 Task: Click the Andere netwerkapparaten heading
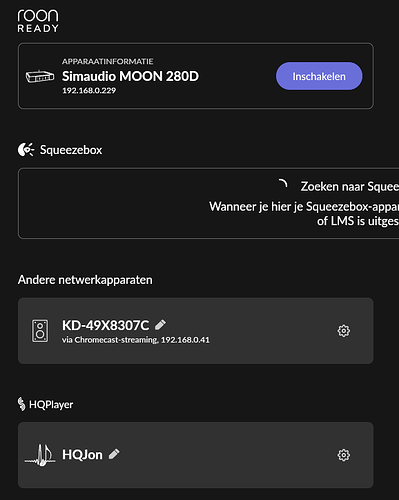click(85, 280)
